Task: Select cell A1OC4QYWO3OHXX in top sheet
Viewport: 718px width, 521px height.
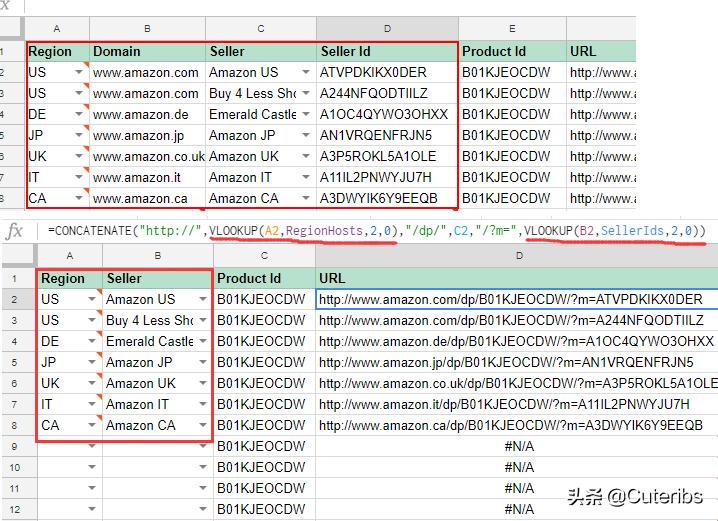Action: pos(387,114)
